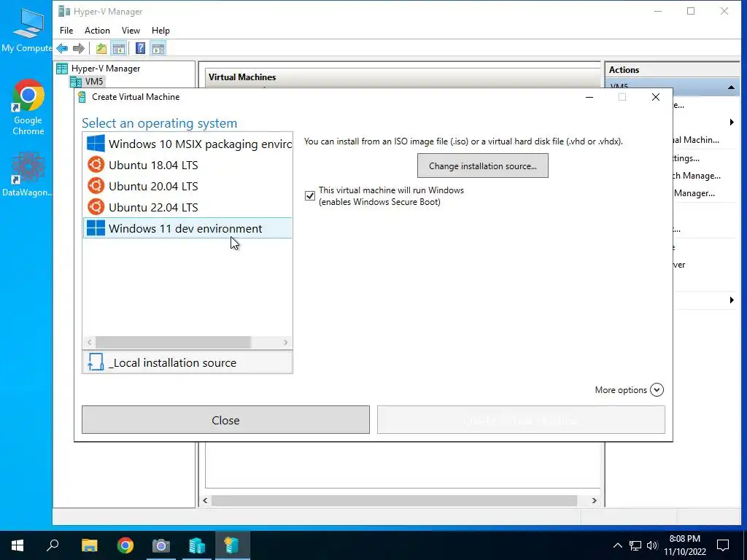Open the Google Chrome desktop shortcut
Viewport: 747px width, 560px height.
[28, 108]
